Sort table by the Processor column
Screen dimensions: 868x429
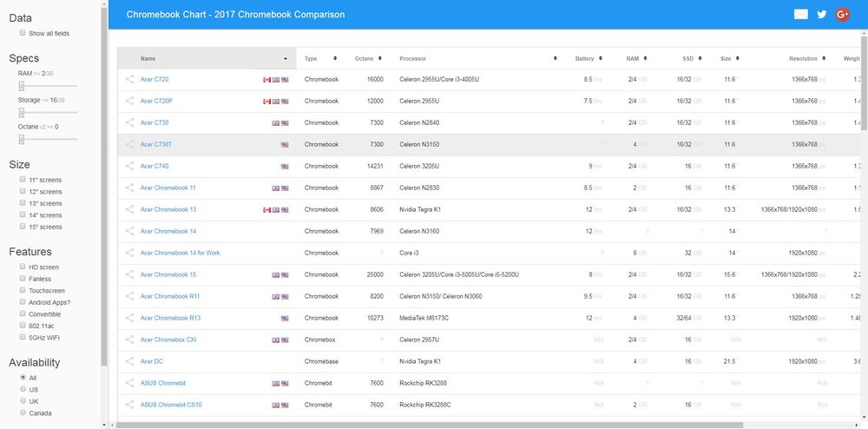[477, 58]
